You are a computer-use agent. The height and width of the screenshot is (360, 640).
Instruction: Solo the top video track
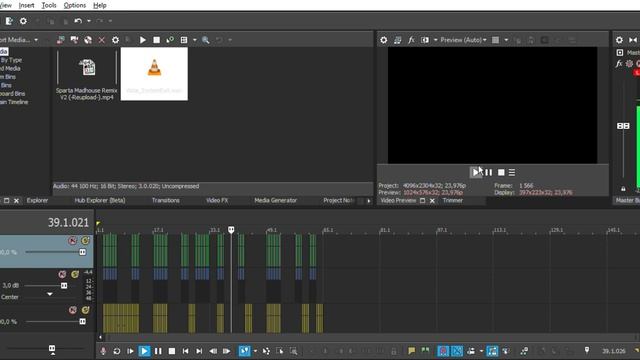coord(85,240)
